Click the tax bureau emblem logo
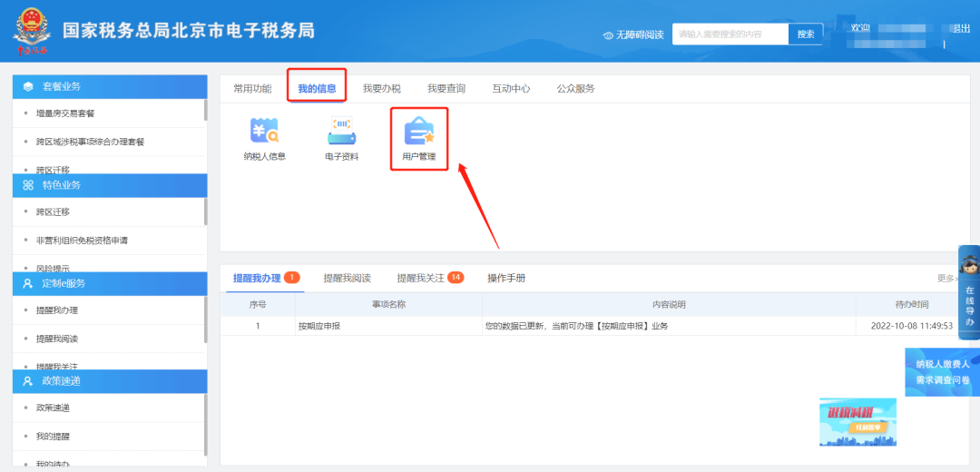 (30, 31)
